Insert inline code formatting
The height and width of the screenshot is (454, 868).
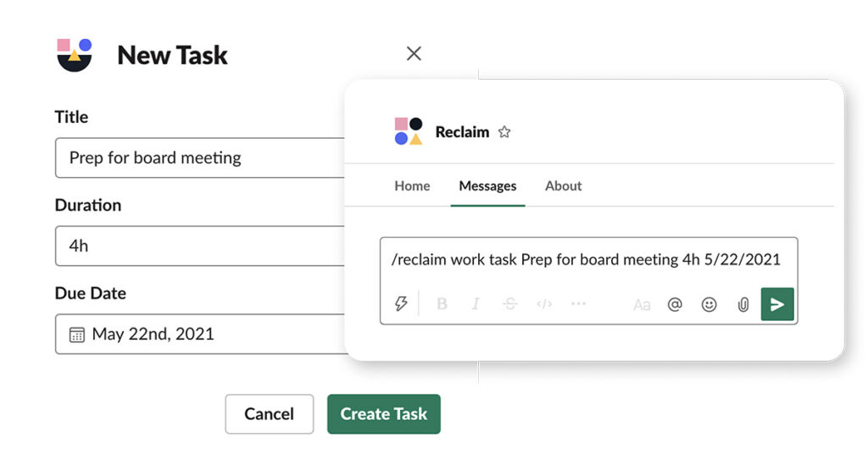544,303
